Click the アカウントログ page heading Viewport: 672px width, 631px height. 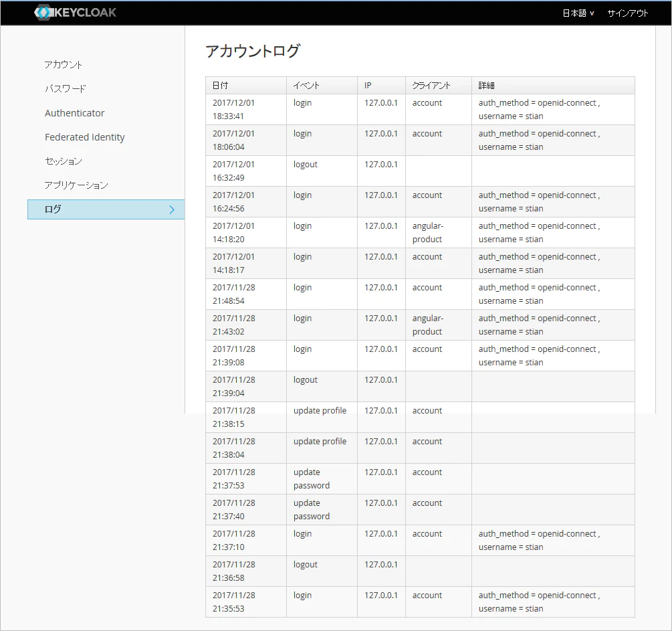[253, 51]
